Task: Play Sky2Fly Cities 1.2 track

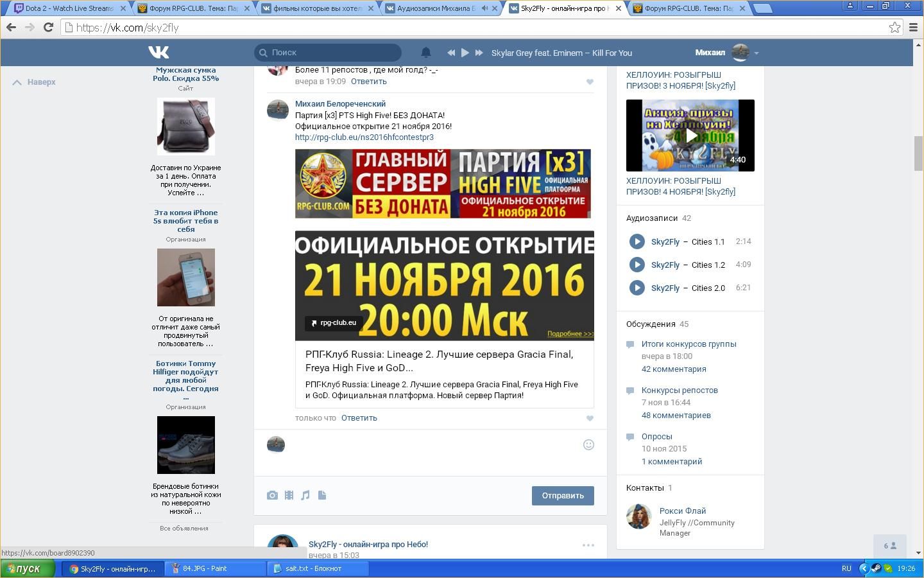Action: click(x=637, y=265)
